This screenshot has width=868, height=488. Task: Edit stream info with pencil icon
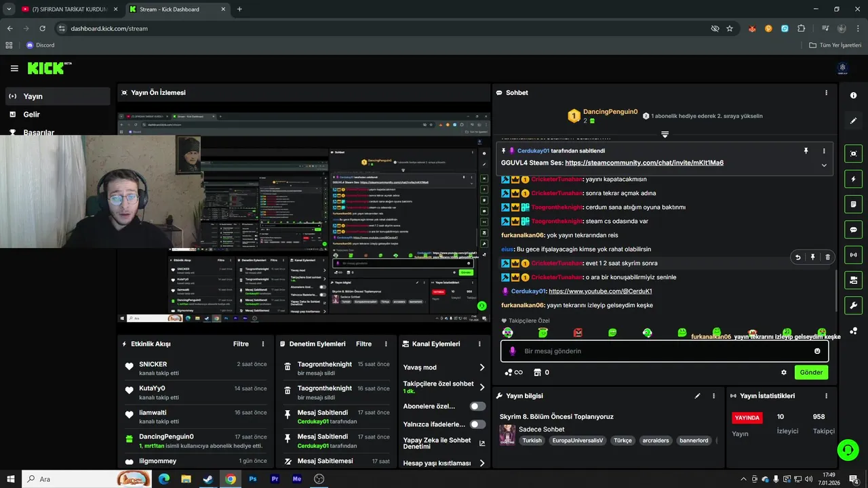tap(698, 396)
